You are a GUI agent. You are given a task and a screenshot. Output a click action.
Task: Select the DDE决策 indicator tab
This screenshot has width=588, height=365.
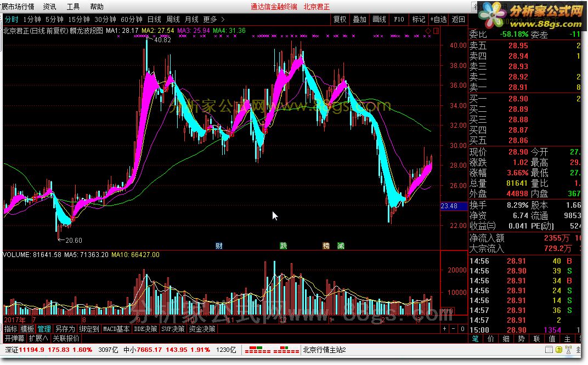pyautogui.click(x=145, y=329)
